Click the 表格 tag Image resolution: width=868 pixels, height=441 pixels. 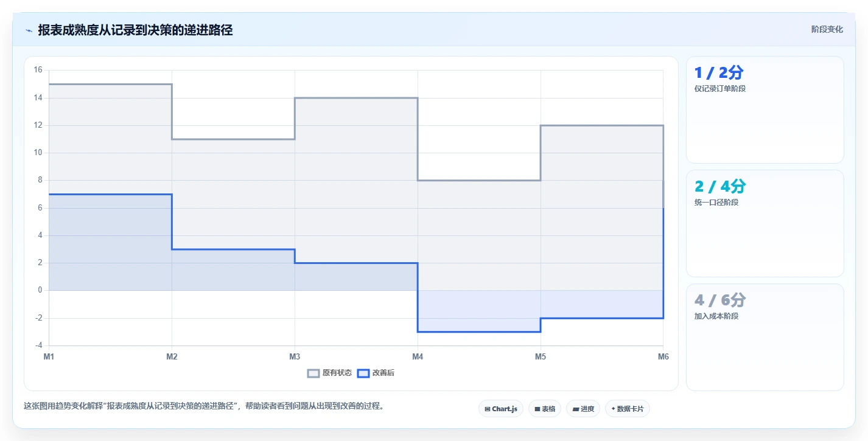tap(545, 409)
